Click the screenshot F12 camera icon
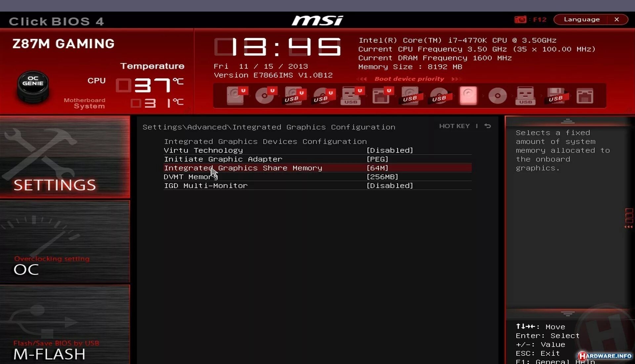 coord(520,19)
